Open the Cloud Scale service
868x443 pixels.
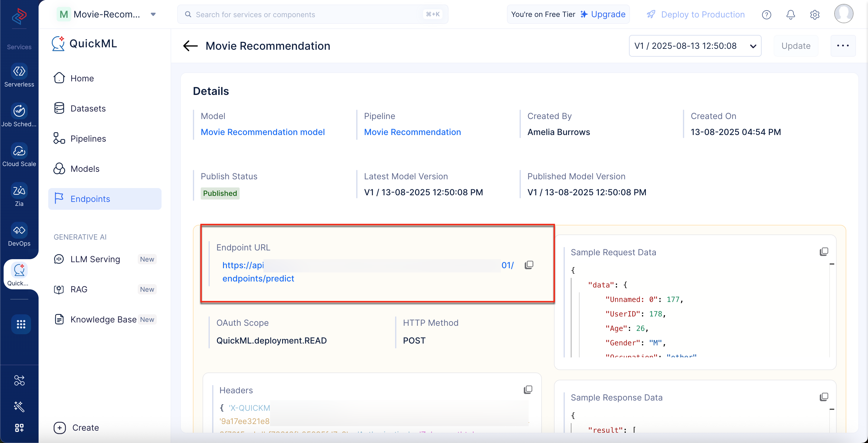click(19, 155)
